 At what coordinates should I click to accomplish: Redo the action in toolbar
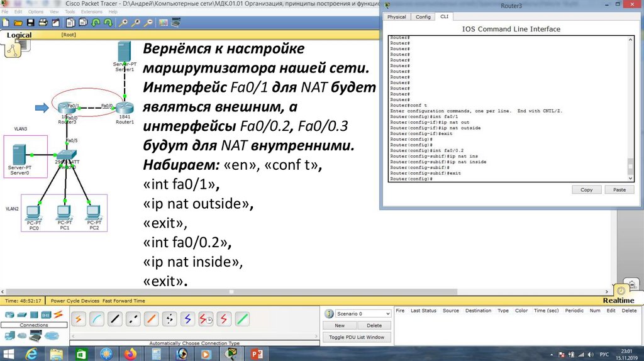click(108, 23)
